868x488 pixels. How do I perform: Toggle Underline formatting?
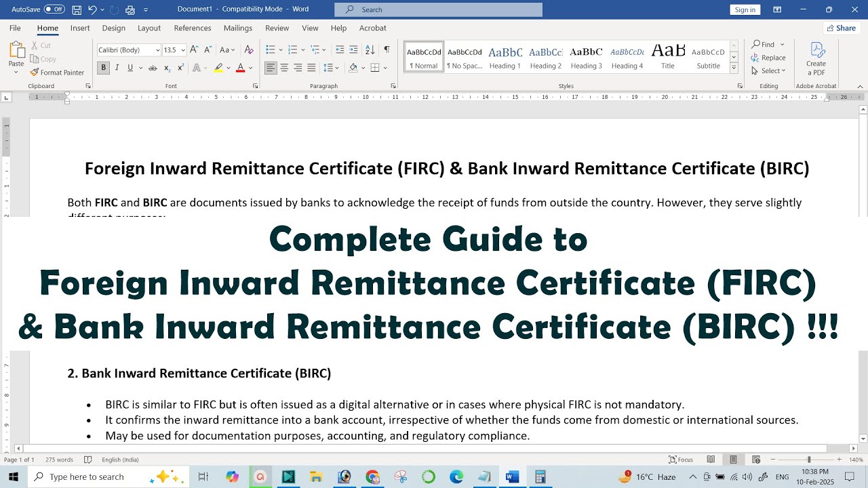130,68
